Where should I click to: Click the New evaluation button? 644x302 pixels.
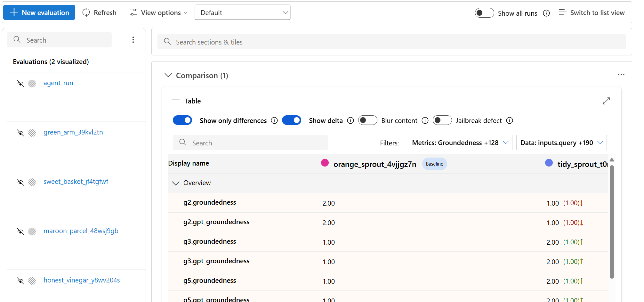click(x=39, y=12)
